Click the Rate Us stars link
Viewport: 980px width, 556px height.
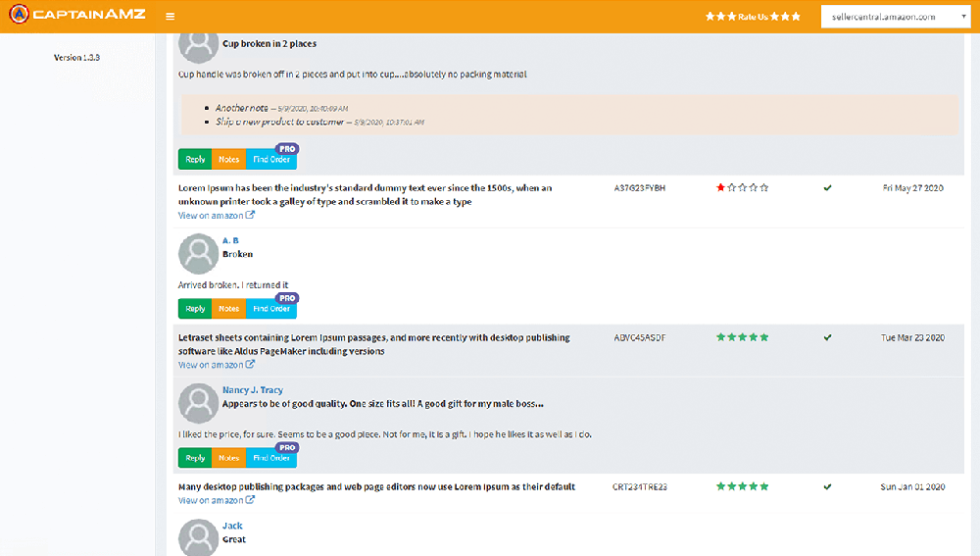pos(753,17)
